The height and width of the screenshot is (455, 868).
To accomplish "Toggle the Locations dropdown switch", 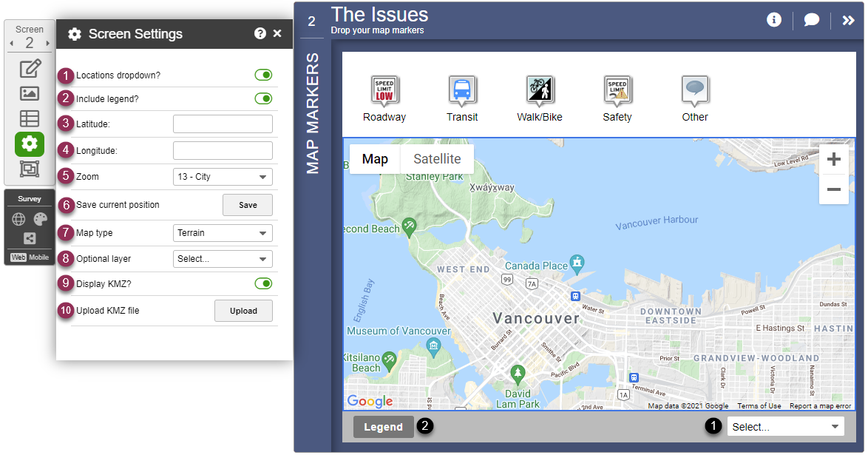I will click(263, 75).
